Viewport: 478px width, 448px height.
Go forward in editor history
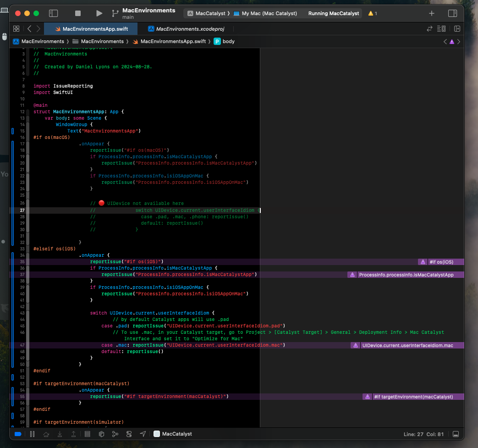click(38, 29)
